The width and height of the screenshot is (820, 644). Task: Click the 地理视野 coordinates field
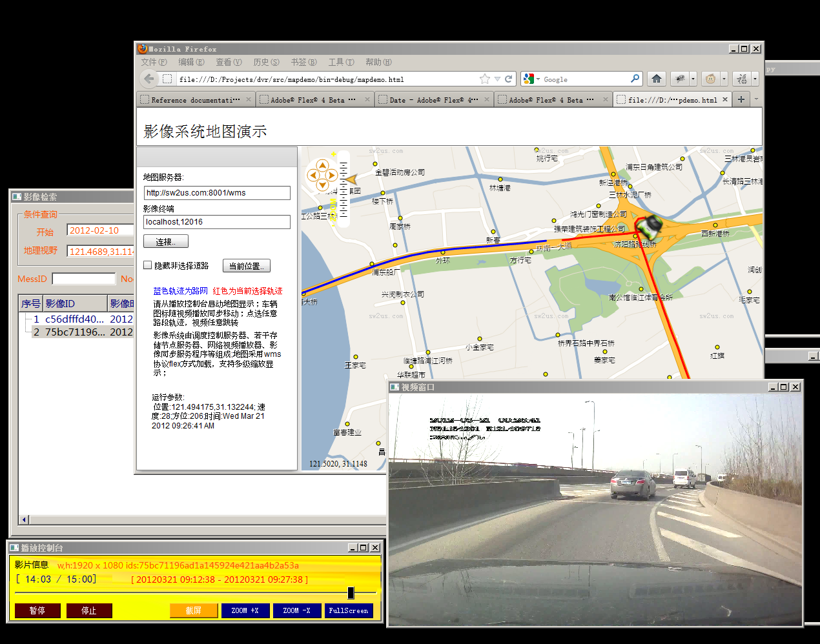(x=101, y=252)
